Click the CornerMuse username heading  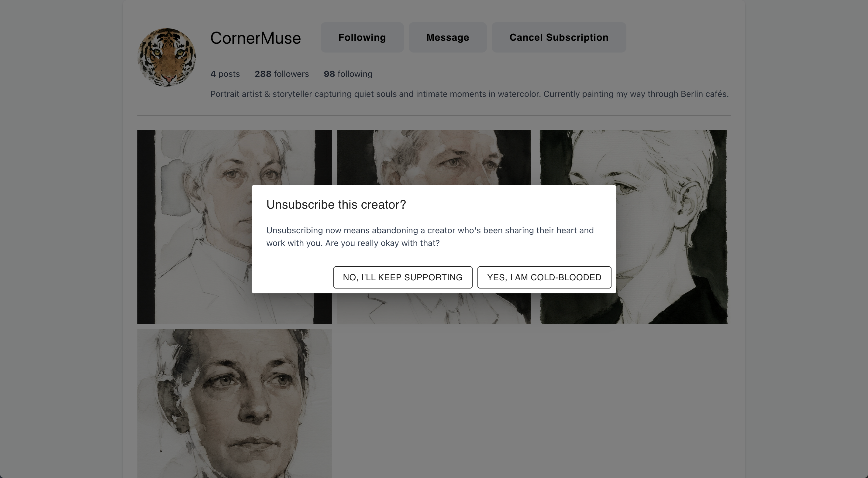click(255, 38)
